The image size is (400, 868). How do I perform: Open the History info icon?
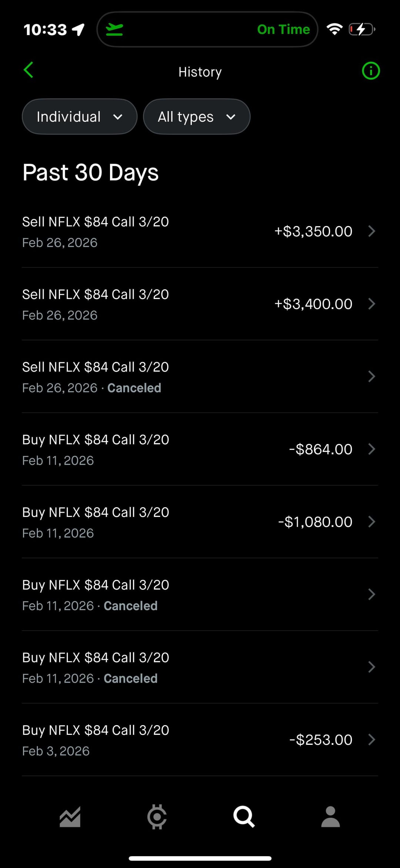coord(371,71)
